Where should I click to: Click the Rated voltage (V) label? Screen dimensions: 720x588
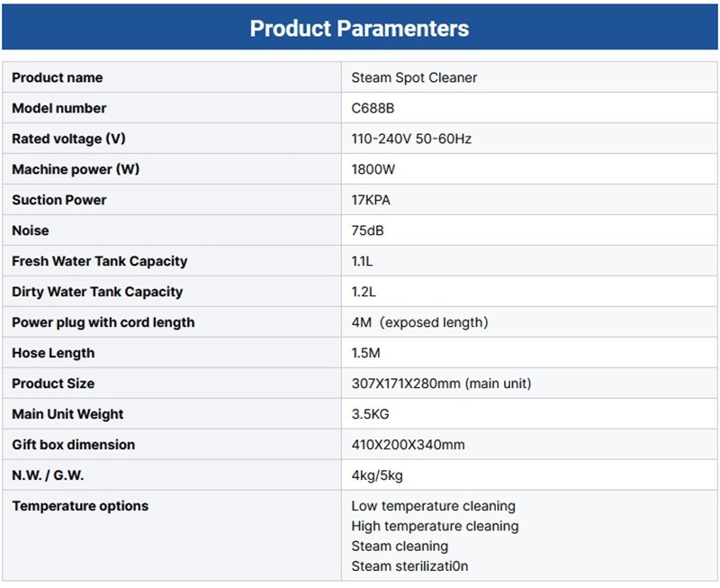point(68,139)
